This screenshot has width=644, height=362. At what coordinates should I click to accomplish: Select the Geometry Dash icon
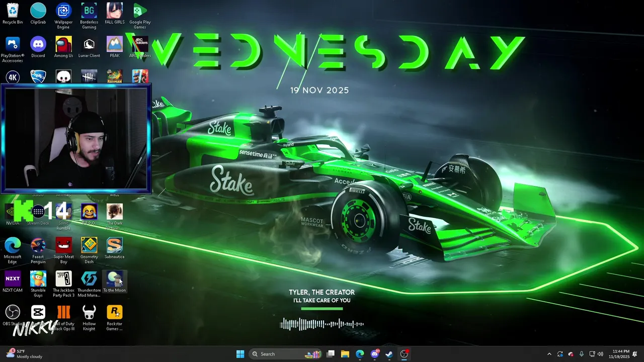point(89,251)
